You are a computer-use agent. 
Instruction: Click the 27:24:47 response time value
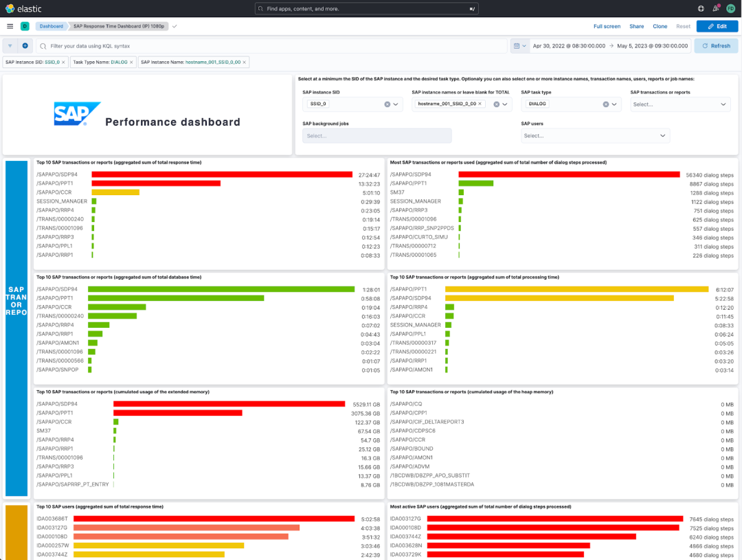[369, 175]
